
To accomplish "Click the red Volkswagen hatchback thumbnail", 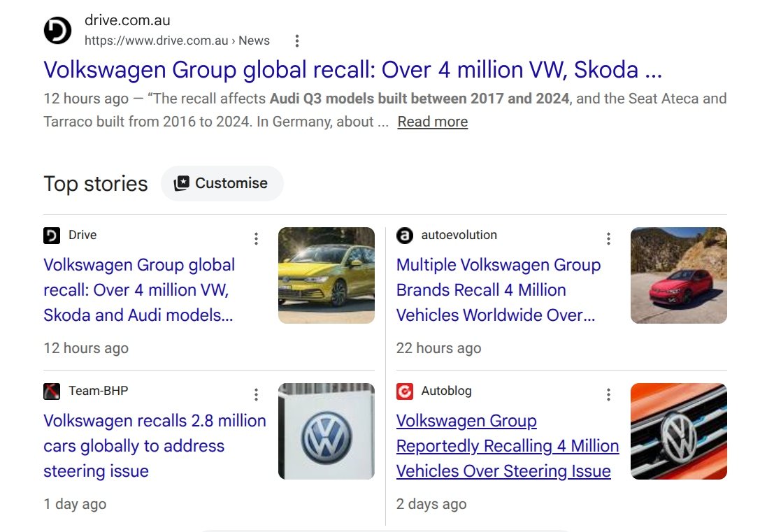I will click(679, 275).
